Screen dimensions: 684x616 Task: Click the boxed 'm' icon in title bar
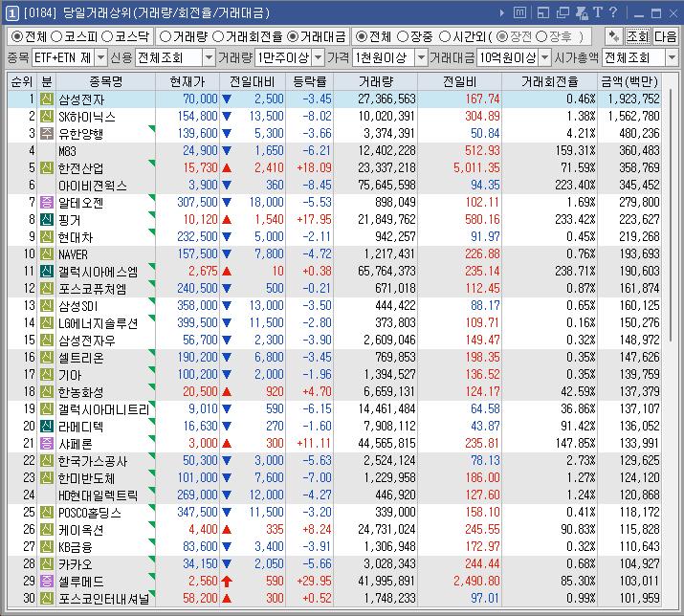519,12
